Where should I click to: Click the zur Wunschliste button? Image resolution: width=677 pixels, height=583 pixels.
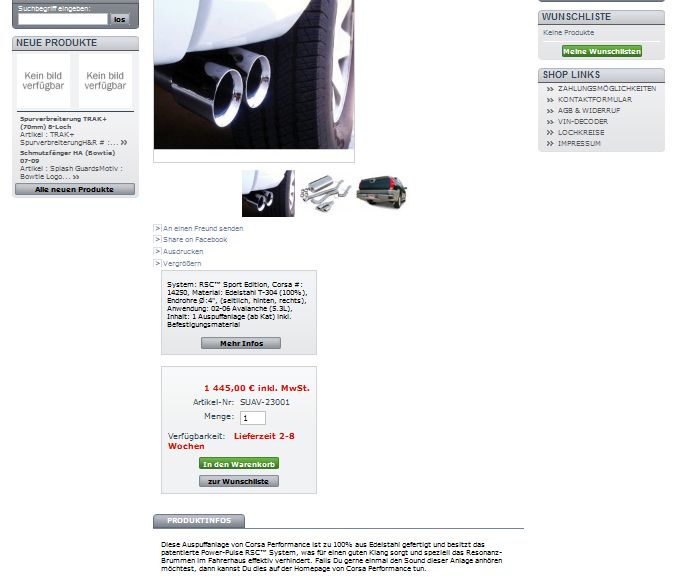[x=239, y=481]
